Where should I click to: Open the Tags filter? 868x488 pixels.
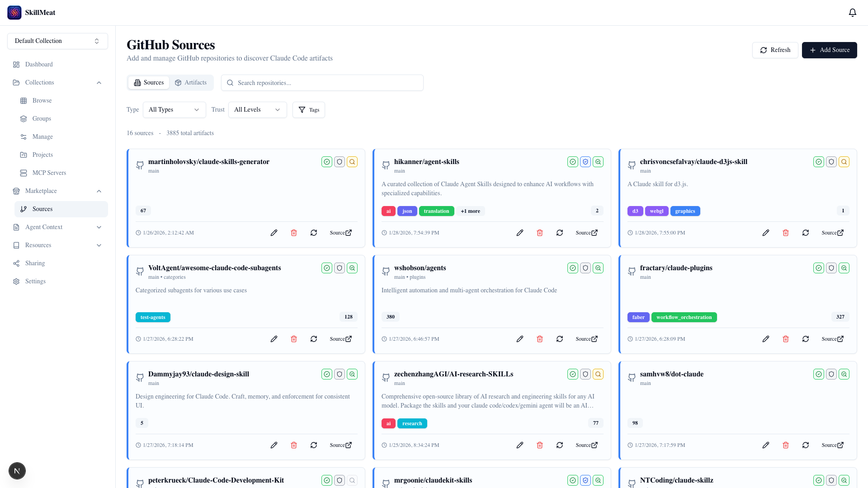pyautogui.click(x=309, y=110)
